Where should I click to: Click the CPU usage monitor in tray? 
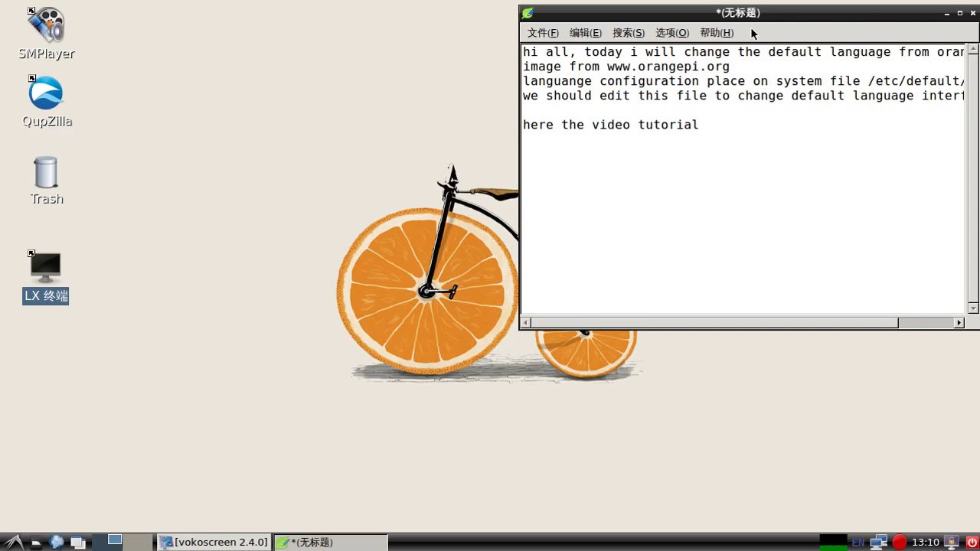tap(833, 543)
